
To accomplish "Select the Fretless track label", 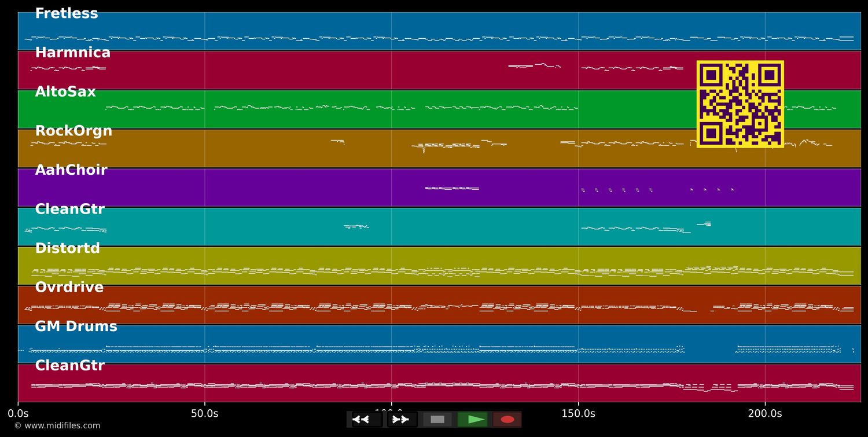I will pos(67,14).
